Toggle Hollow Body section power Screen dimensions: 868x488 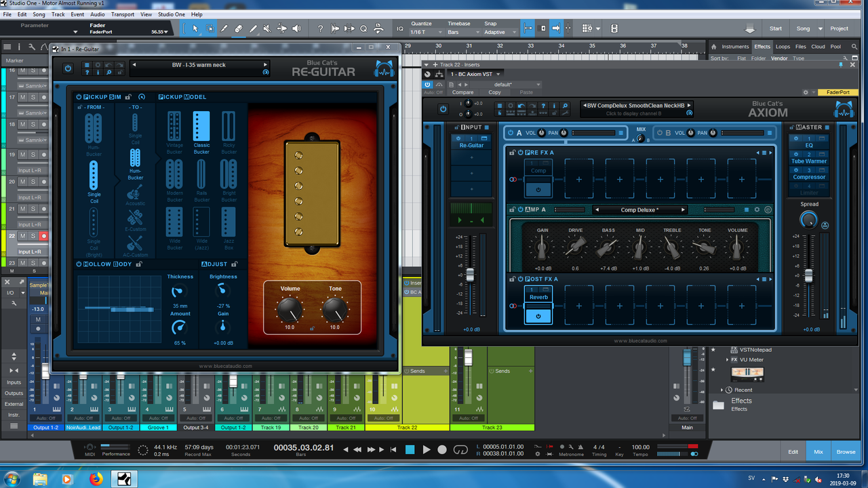pos(79,264)
